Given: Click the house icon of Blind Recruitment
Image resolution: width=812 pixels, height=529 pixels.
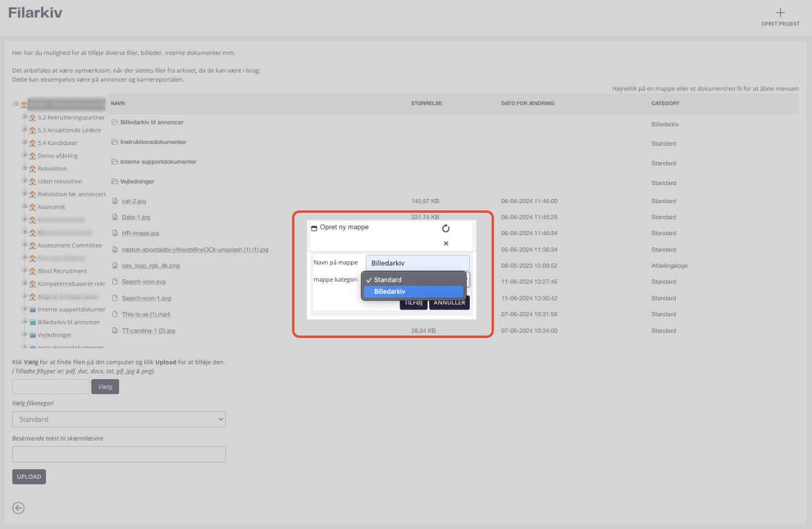Looking at the screenshot, I should (33, 271).
